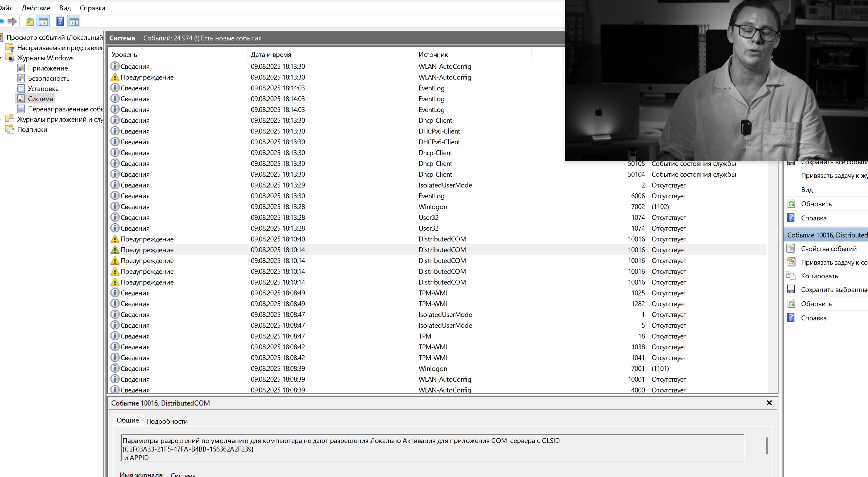Screen dimensions: 868x477
Task: Open help via blue question-mark toolbar icon
Action: tap(60, 21)
